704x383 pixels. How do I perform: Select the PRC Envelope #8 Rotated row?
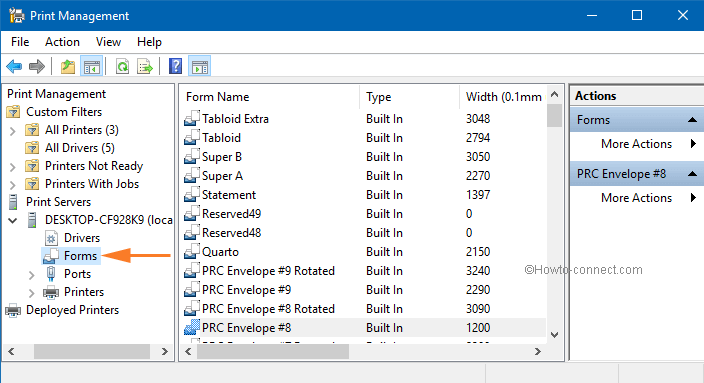pos(364,309)
